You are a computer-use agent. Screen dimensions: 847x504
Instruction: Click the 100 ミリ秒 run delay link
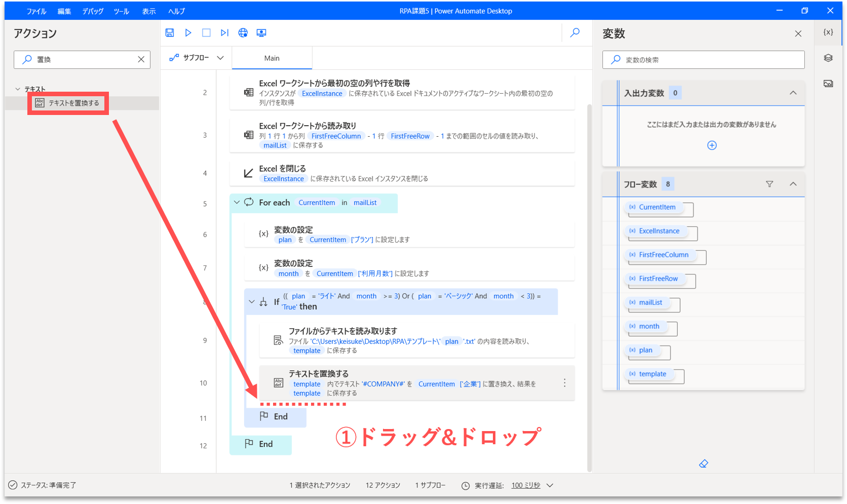point(526,485)
